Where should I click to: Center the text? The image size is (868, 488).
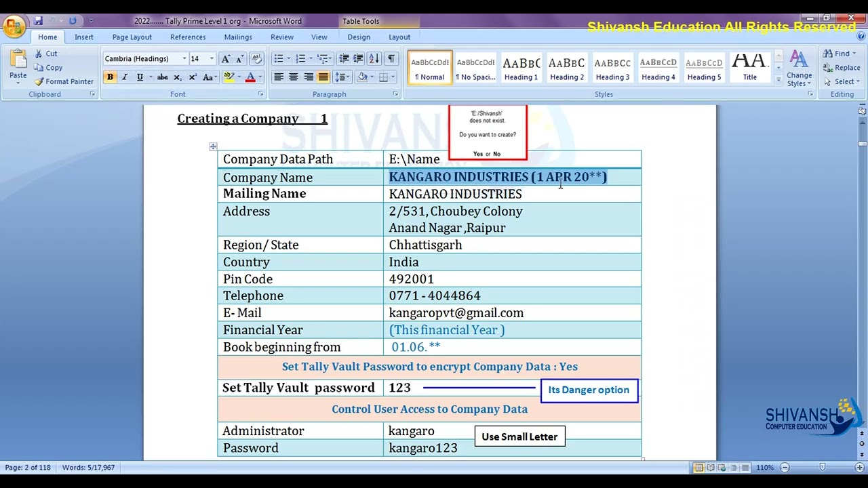point(294,77)
